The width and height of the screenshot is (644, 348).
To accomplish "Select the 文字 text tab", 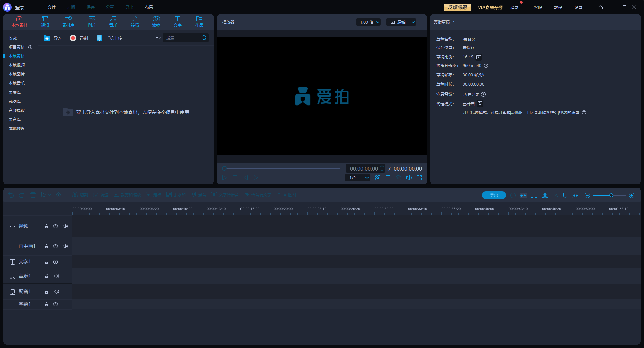I will tap(178, 22).
